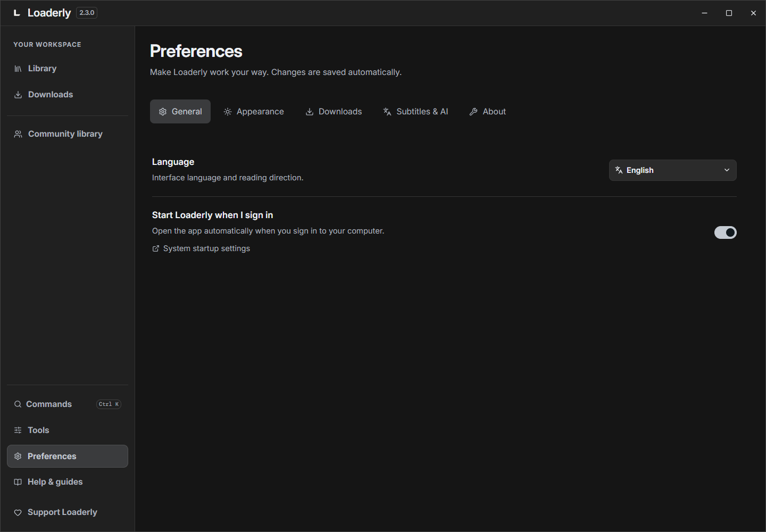
Task: Click the Downloads arrow icon in the sidebar
Action: click(18, 95)
